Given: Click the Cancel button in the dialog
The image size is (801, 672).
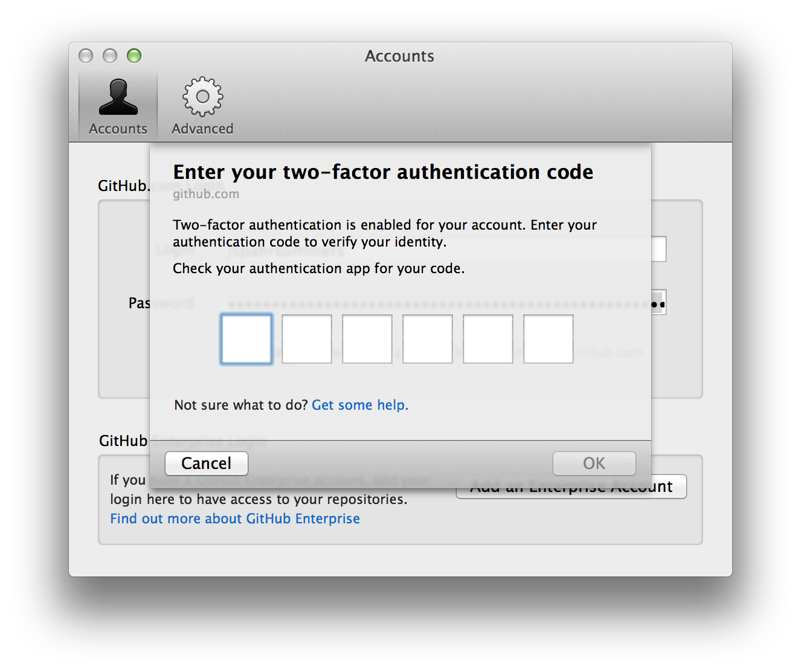Looking at the screenshot, I should pos(206,463).
